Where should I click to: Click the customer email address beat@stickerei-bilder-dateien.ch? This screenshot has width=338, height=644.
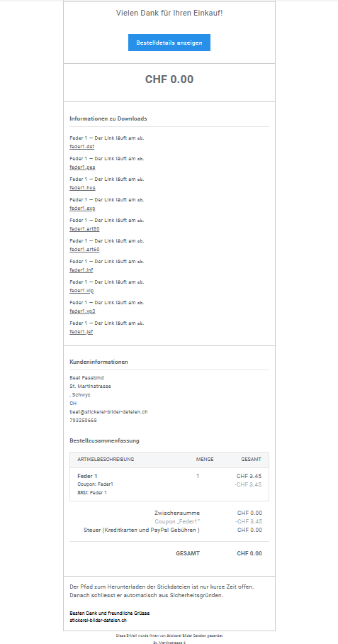pyautogui.click(x=108, y=411)
